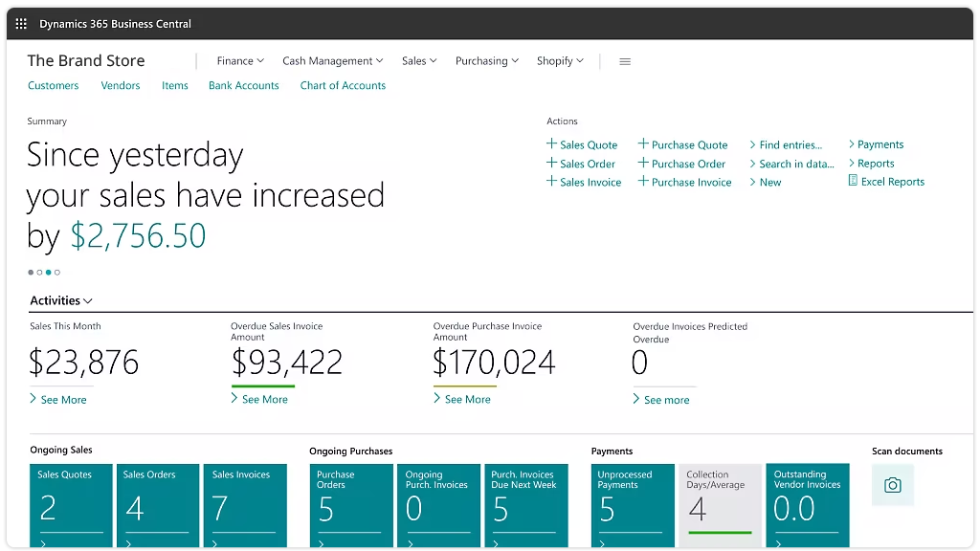Click the plus icon beside Sales Quote

click(551, 144)
